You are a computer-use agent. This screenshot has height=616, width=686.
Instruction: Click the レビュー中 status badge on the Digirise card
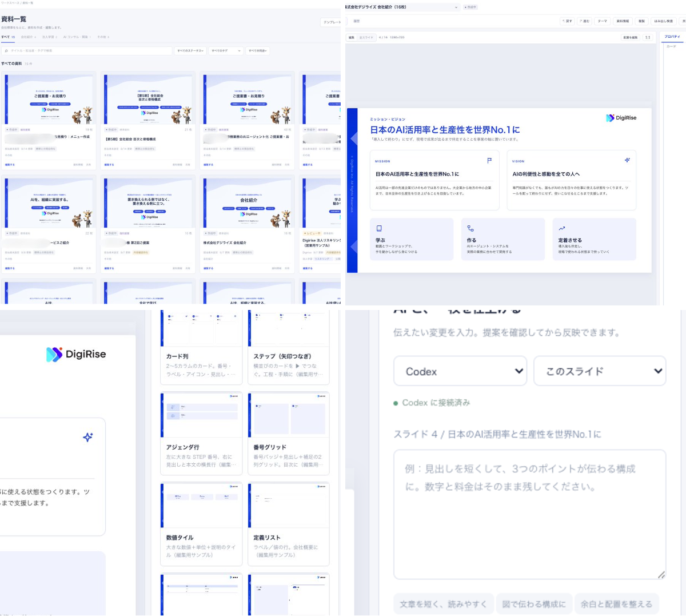coord(312,233)
